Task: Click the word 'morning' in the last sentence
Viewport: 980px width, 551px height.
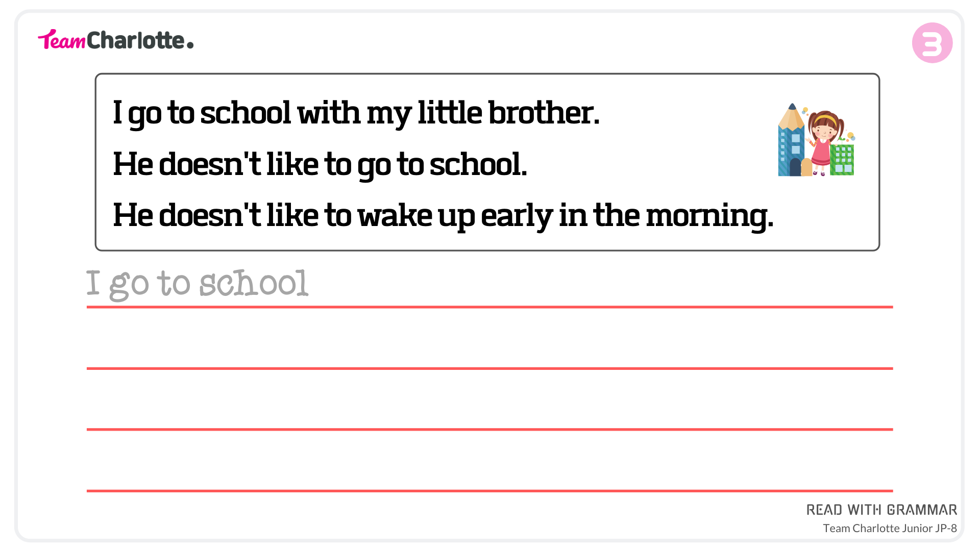Action: (x=706, y=216)
